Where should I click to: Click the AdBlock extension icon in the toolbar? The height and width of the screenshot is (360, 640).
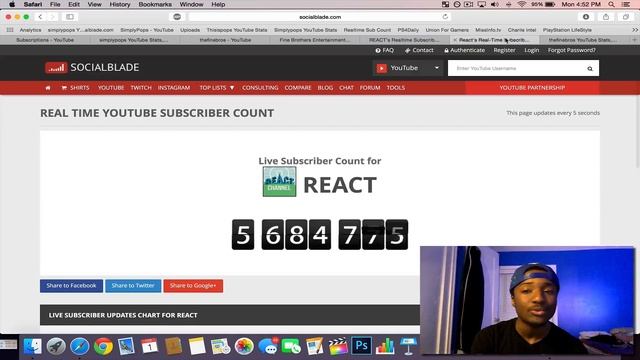tap(177, 17)
